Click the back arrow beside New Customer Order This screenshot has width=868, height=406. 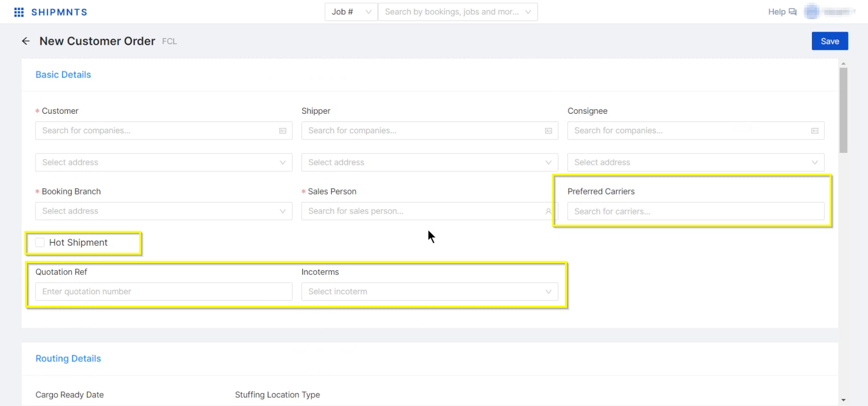[26, 41]
